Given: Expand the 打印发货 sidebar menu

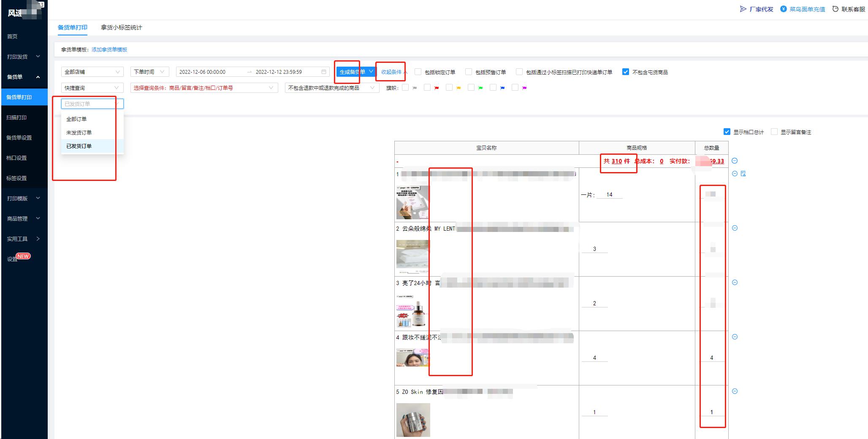Looking at the screenshot, I should click(x=24, y=57).
